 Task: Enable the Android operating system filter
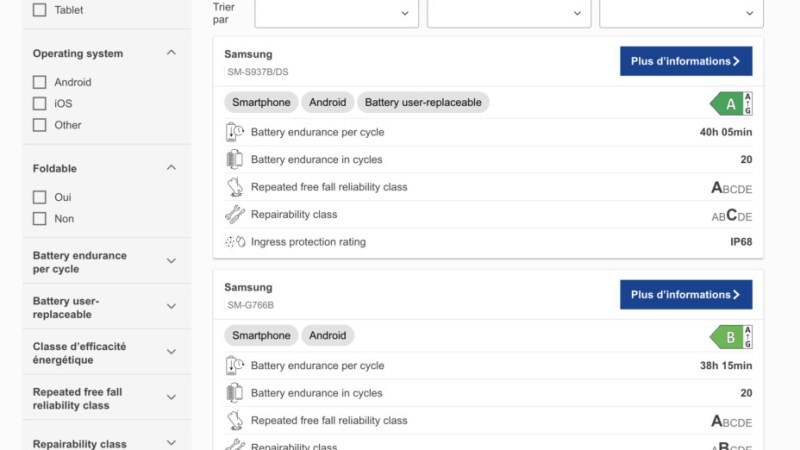39,82
